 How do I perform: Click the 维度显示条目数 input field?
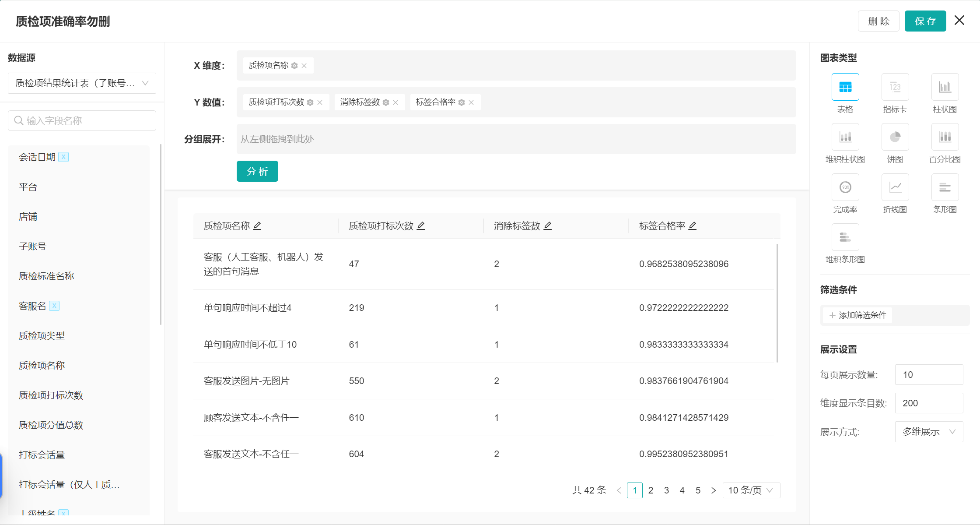point(929,403)
